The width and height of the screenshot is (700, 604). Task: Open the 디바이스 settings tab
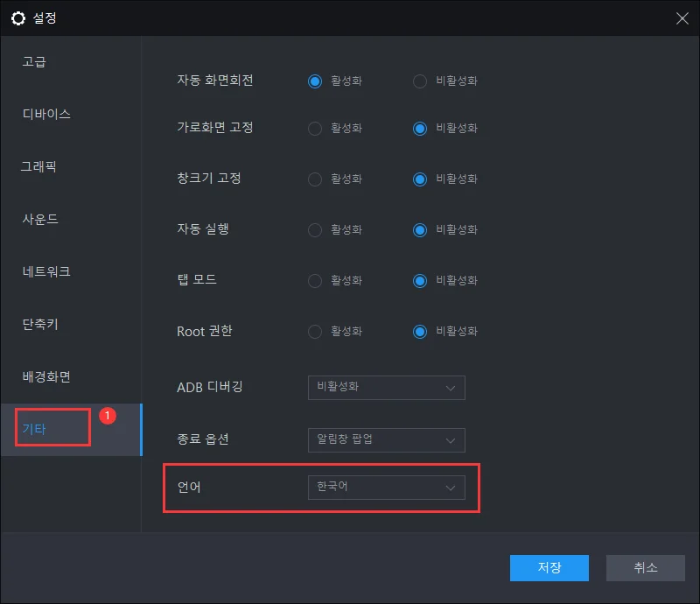click(46, 114)
